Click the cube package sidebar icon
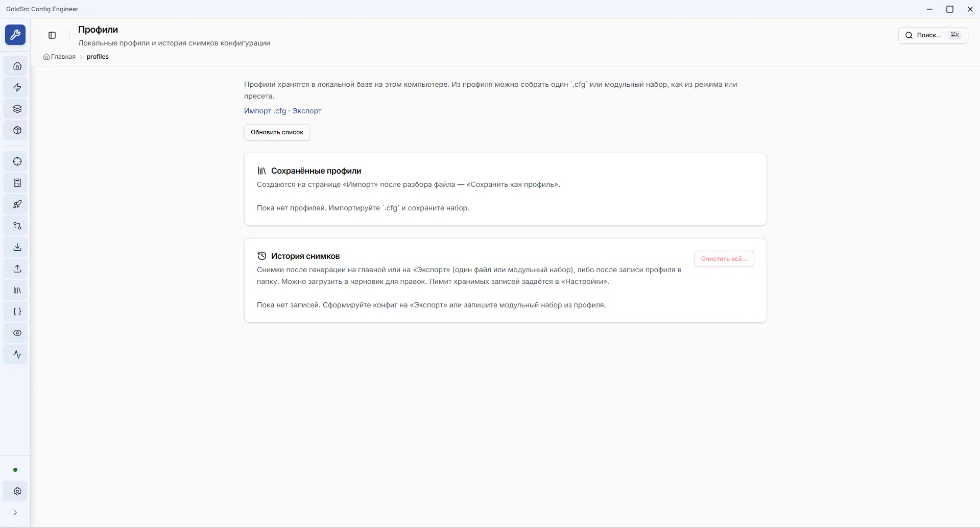The height and width of the screenshot is (528, 980). (17, 130)
